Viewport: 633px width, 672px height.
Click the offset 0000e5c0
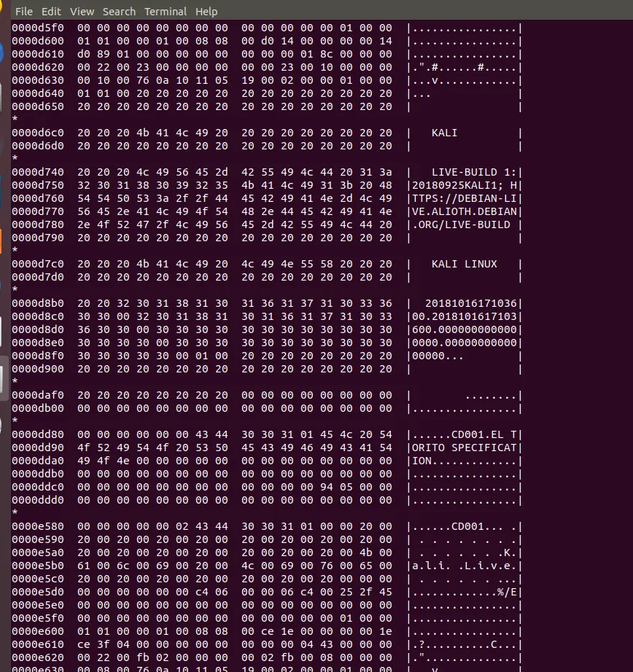point(38,579)
